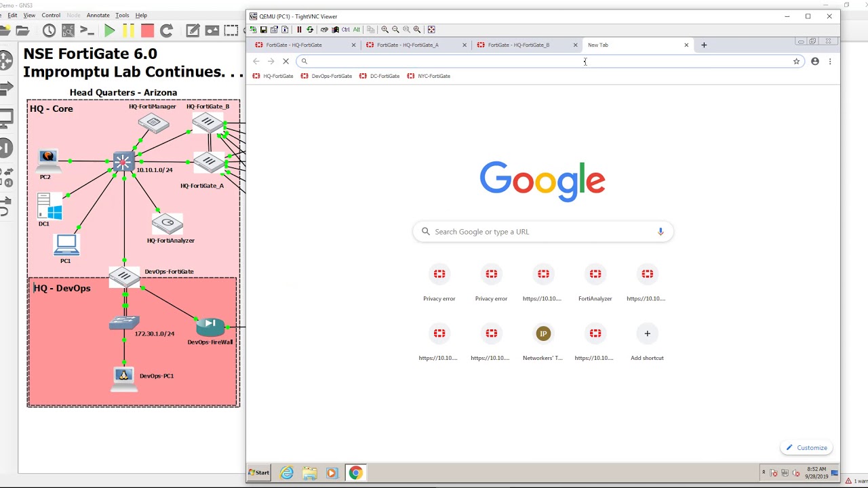Select the HQ-FortiGate_B node
The height and width of the screenshot is (488, 868).
point(208,123)
